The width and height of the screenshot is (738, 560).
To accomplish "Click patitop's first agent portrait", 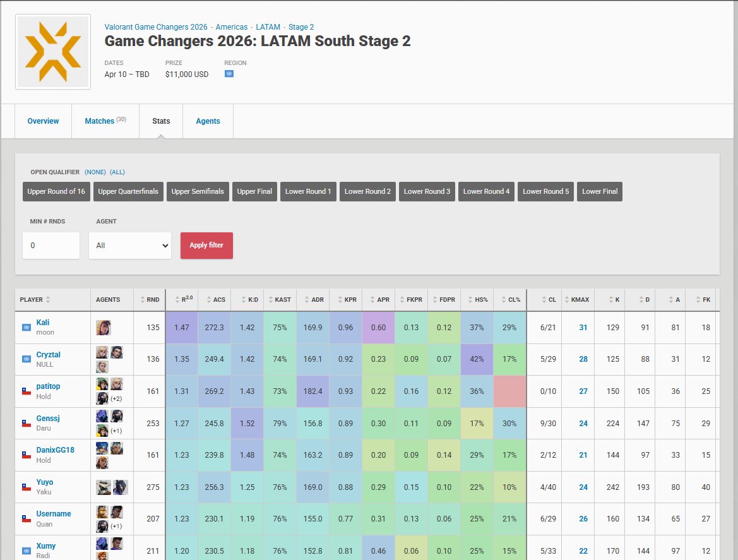I will tap(102, 384).
